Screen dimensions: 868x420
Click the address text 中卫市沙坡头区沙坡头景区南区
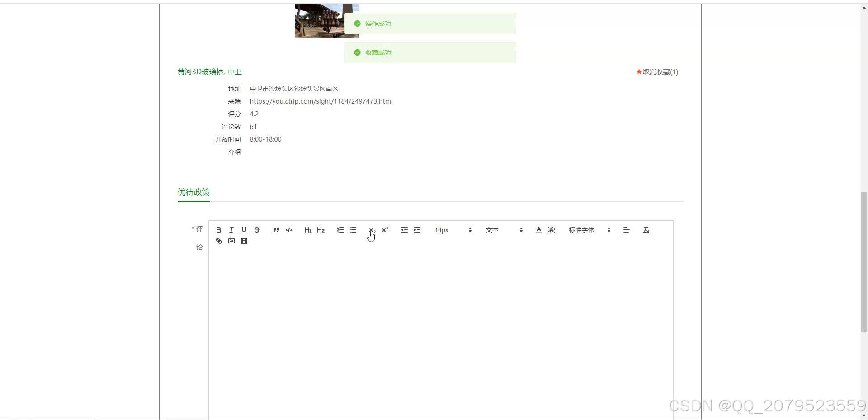click(294, 89)
